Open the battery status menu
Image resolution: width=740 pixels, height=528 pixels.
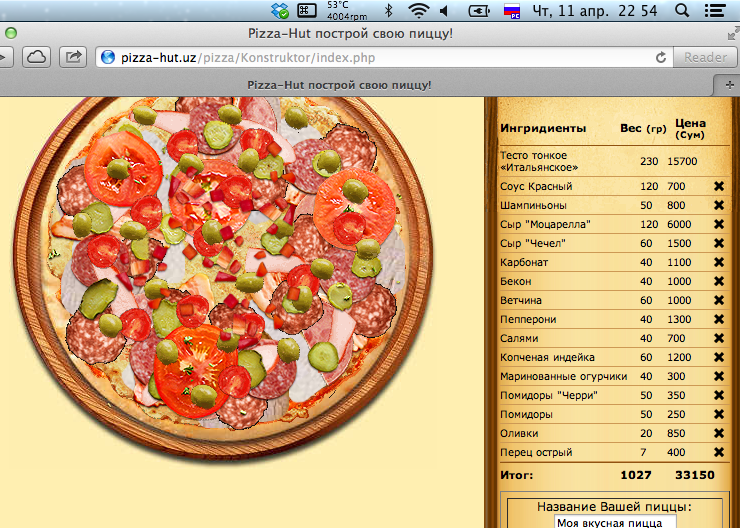click(479, 10)
